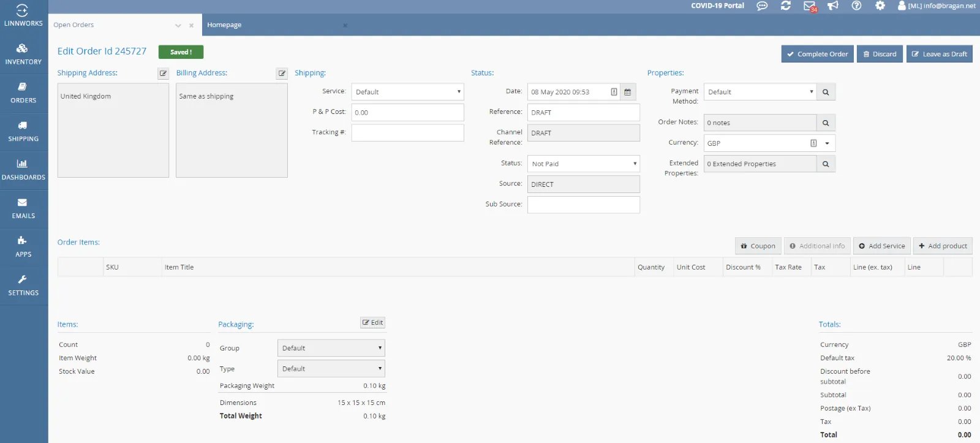
Task: Open Extended Properties via magnifier icon
Action: [x=826, y=164]
